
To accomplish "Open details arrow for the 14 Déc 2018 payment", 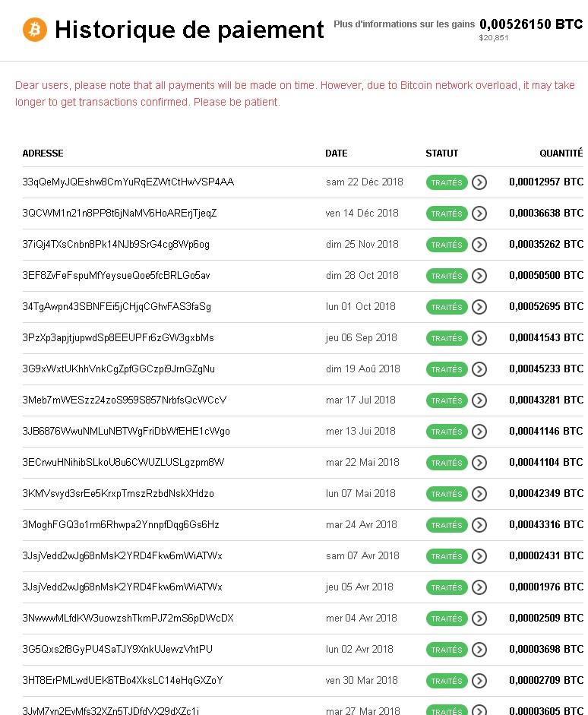I will coord(479,214).
